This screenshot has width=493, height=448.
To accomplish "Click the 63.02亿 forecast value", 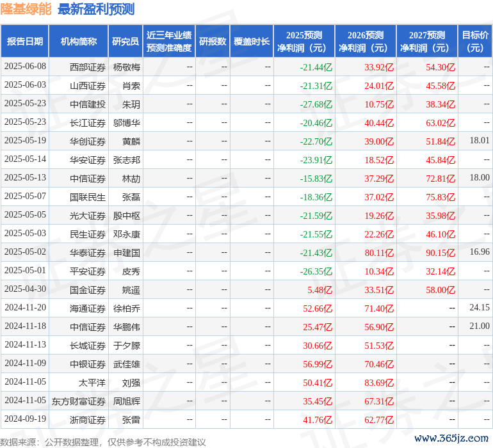I will pos(440,123).
